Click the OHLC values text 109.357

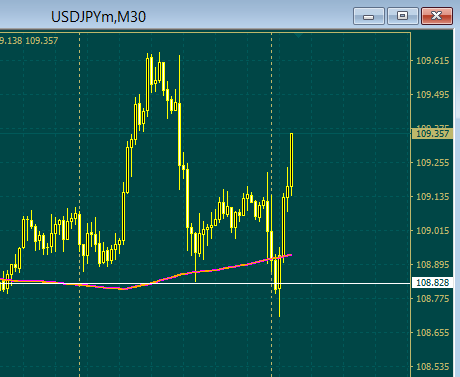click(x=42, y=41)
